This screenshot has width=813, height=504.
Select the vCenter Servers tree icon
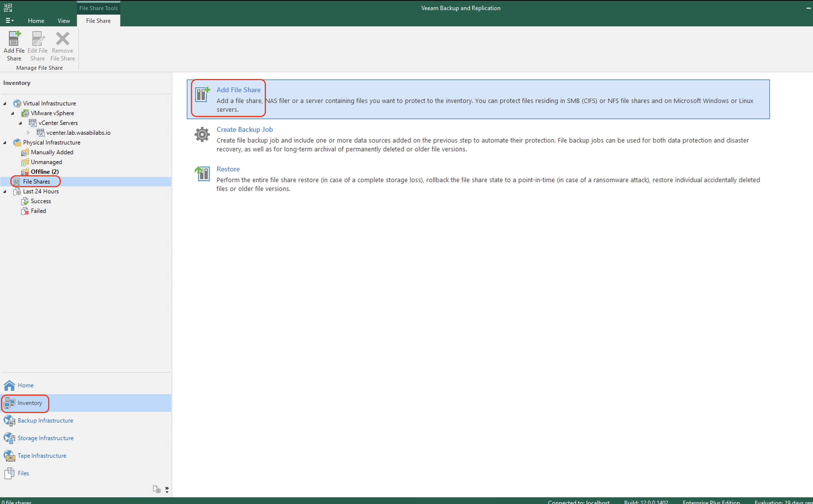pyautogui.click(x=33, y=123)
